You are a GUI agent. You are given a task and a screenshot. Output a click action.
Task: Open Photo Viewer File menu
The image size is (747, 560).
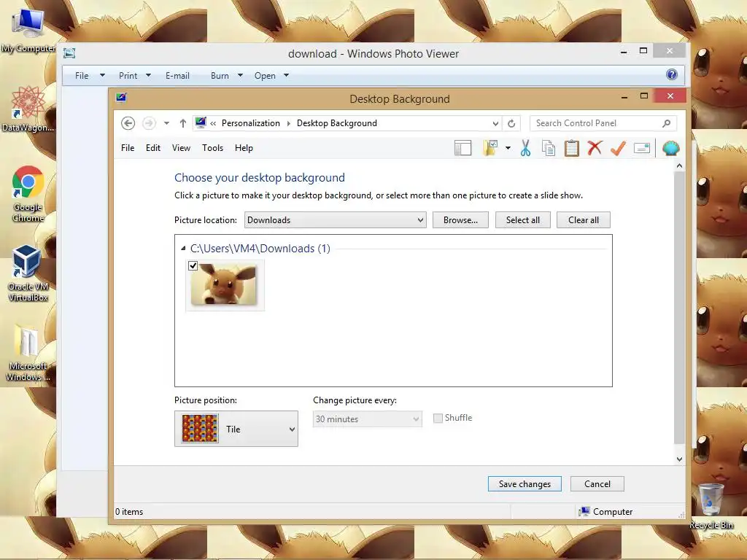coord(90,76)
